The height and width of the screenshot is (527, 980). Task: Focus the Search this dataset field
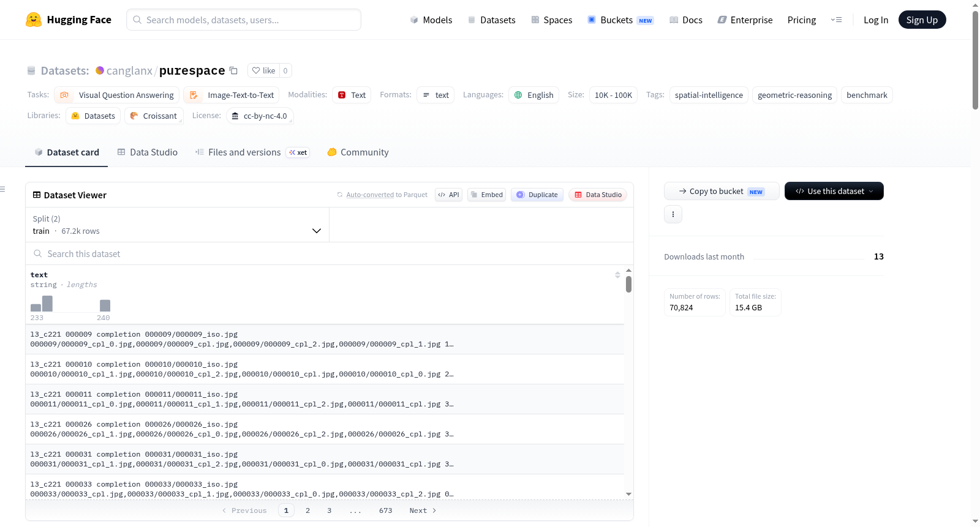[330, 253]
